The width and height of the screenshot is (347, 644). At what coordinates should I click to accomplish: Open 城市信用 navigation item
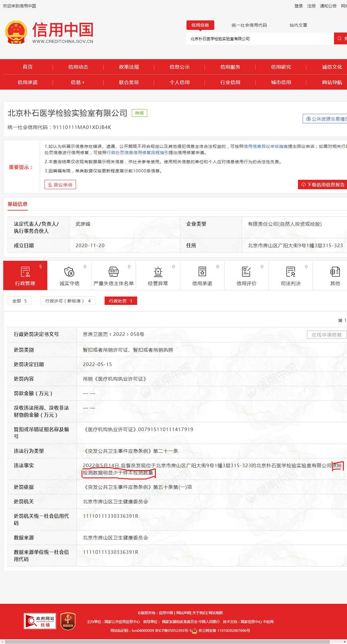(x=281, y=82)
